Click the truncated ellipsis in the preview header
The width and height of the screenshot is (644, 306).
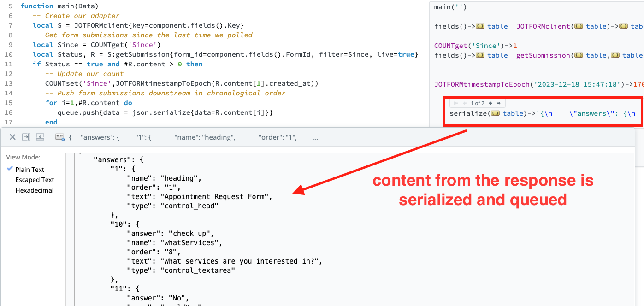[x=315, y=137]
